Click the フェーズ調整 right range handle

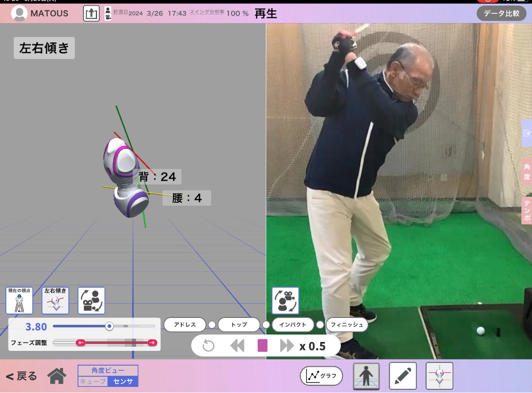click(152, 343)
